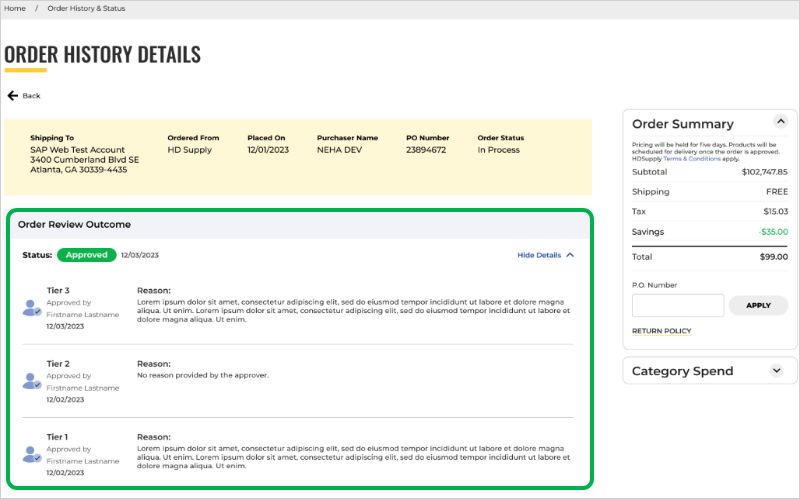This screenshot has height=499, width=800.
Task: Click the Tier 1 label
Action: click(x=57, y=437)
